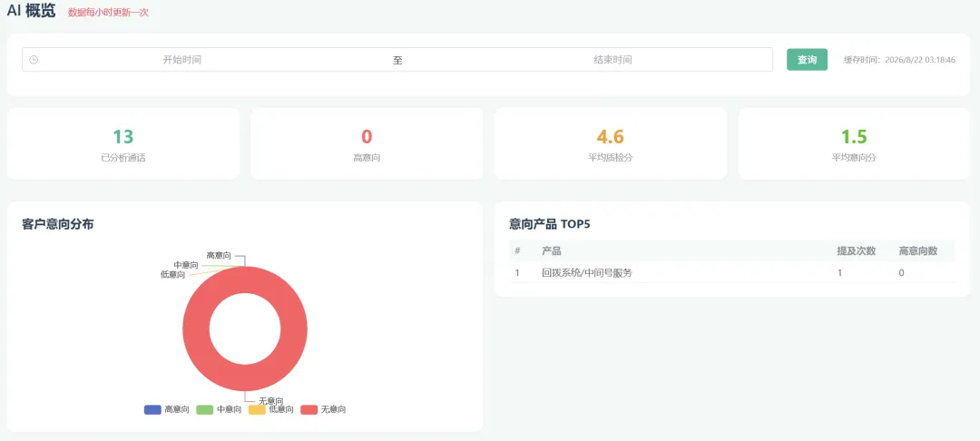Click the red donut chart ring
The image size is (980, 441).
click(196, 328)
